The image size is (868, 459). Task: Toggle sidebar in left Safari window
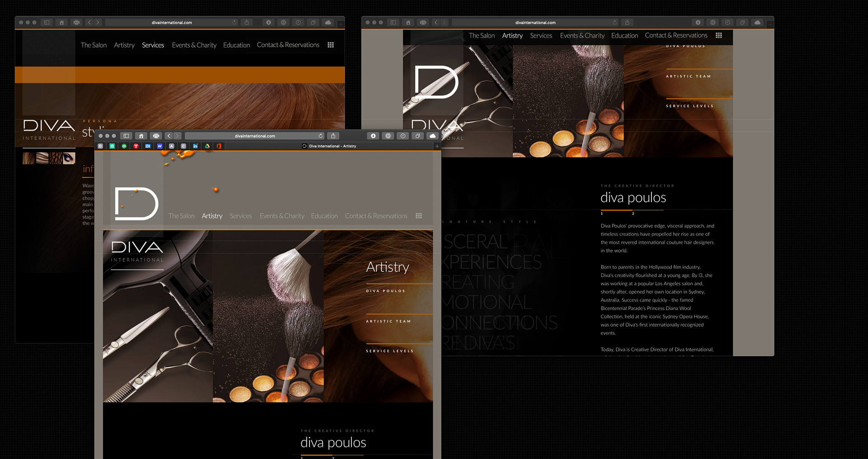coord(47,23)
